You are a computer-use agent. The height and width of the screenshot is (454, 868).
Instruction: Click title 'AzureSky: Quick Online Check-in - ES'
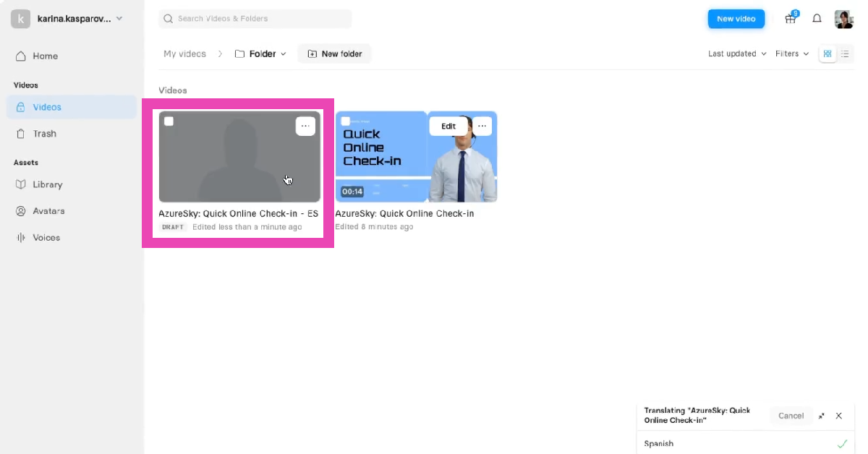tap(239, 214)
